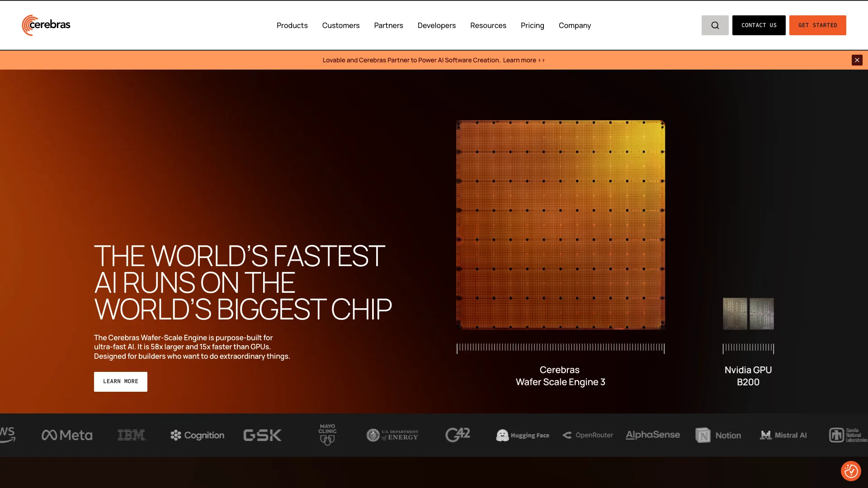Open the Customers menu

(x=341, y=25)
